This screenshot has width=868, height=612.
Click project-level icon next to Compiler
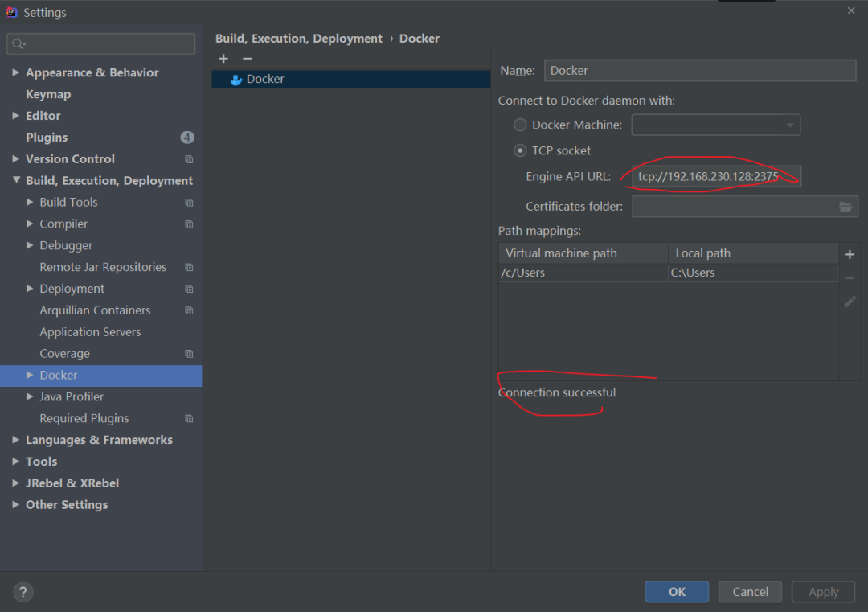(x=189, y=224)
